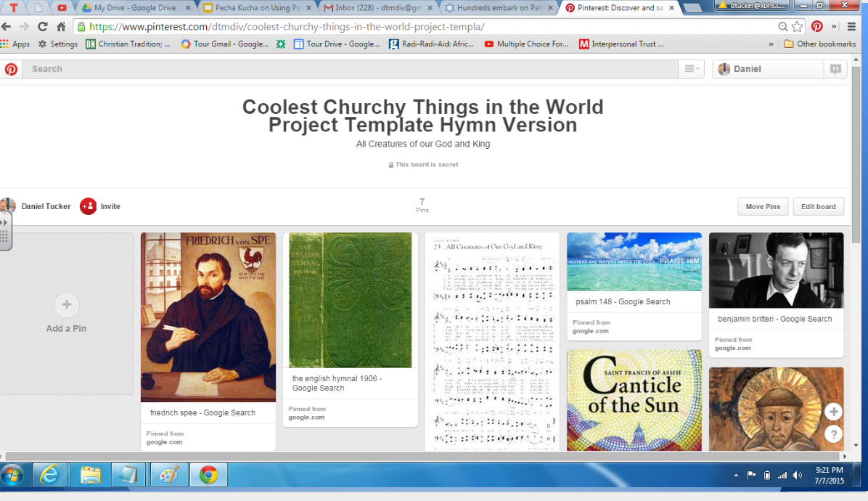Click the floating help question mark button

tap(834, 435)
